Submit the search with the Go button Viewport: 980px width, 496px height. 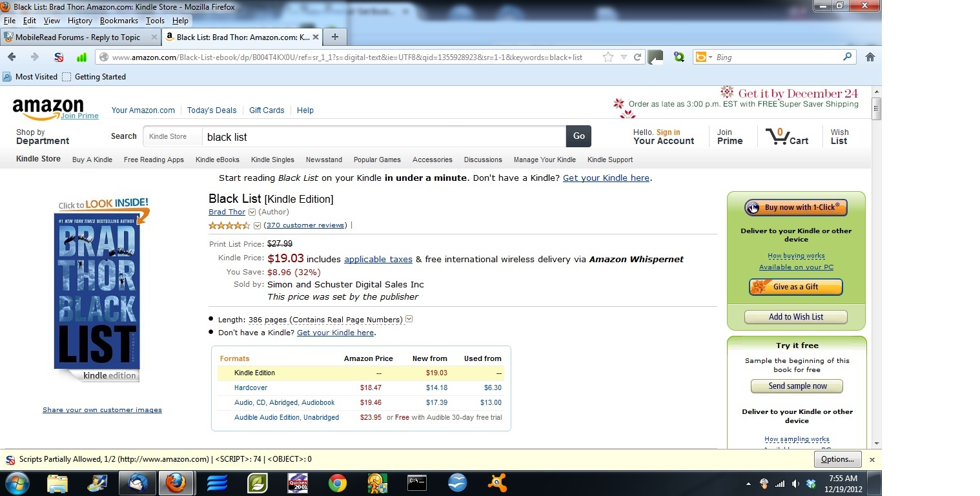[579, 136]
